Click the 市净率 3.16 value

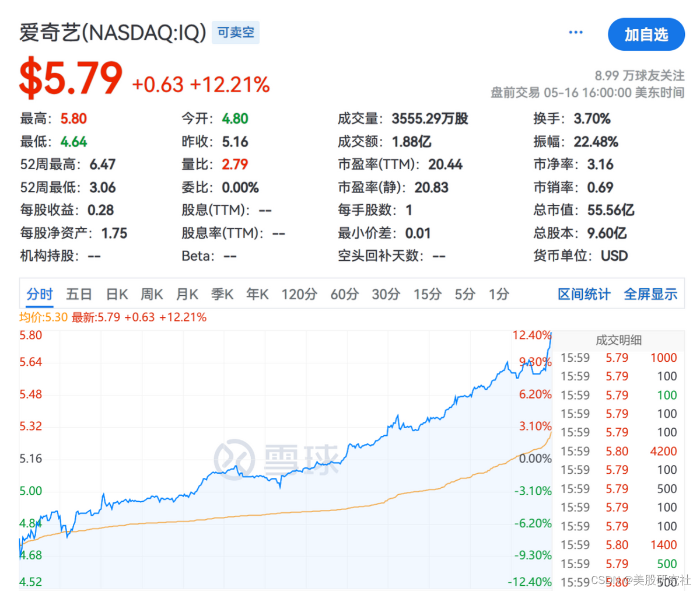click(x=600, y=165)
